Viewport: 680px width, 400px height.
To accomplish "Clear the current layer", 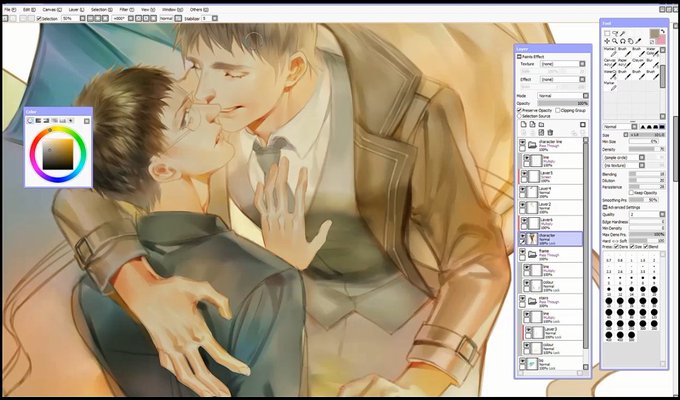I will click(x=541, y=132).
